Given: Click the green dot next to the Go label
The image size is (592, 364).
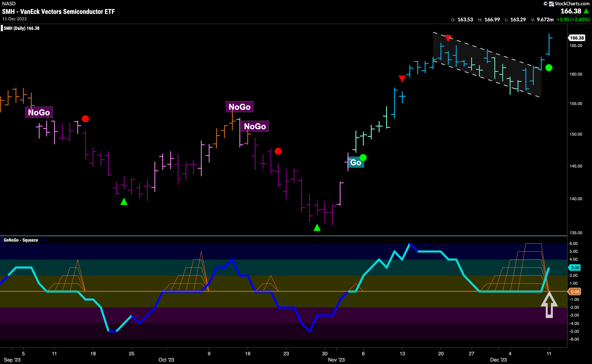Looking at the screenshot, I should 363,158.
